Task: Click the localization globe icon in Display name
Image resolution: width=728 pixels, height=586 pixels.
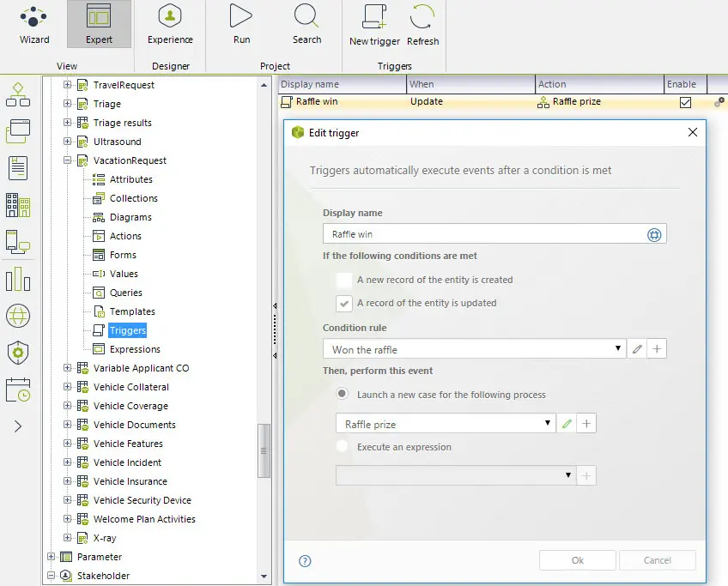Action: [654, 235]
